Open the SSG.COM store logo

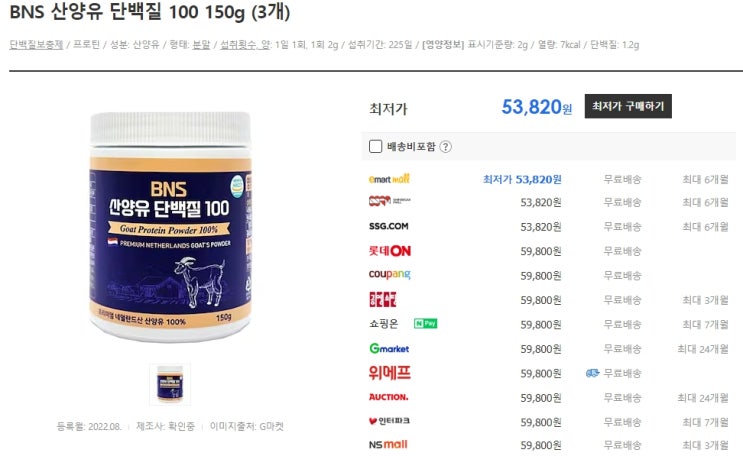389,227
